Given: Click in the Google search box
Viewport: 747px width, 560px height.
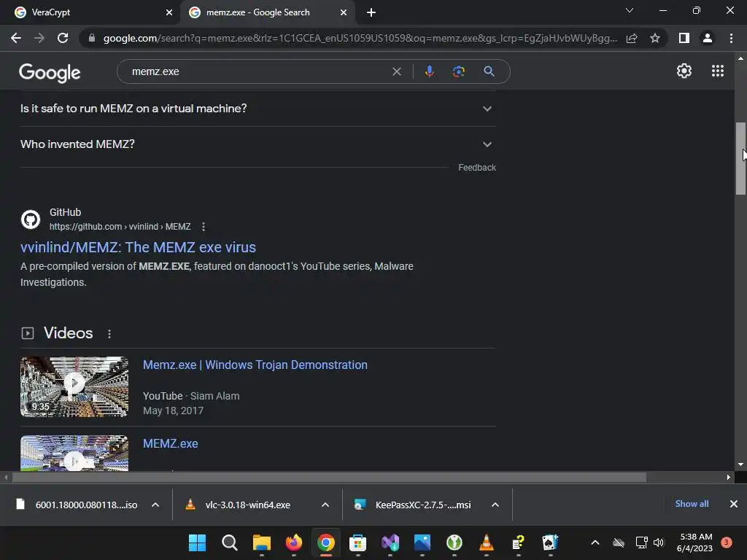Looking at the screenshot, I should tap(258, 71).
